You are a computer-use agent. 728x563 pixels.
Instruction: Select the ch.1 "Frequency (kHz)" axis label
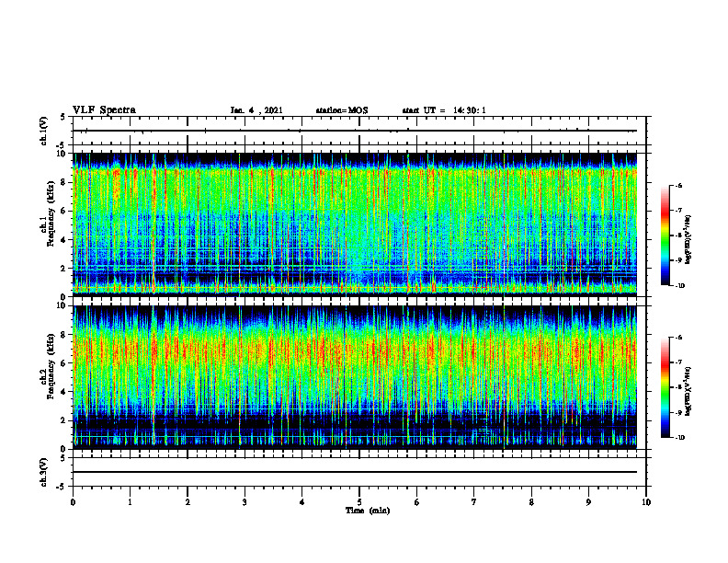[51, 213]
